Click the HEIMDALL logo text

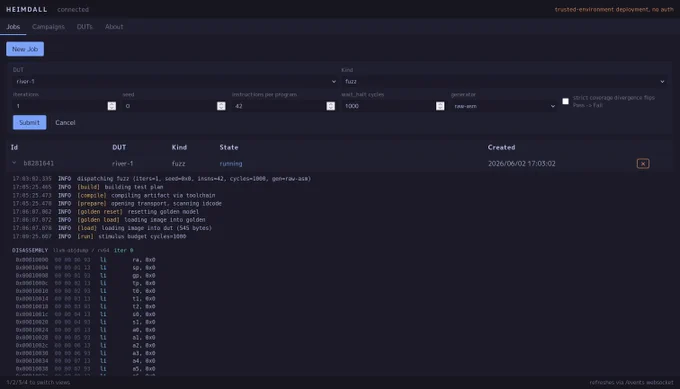[26, 9]
